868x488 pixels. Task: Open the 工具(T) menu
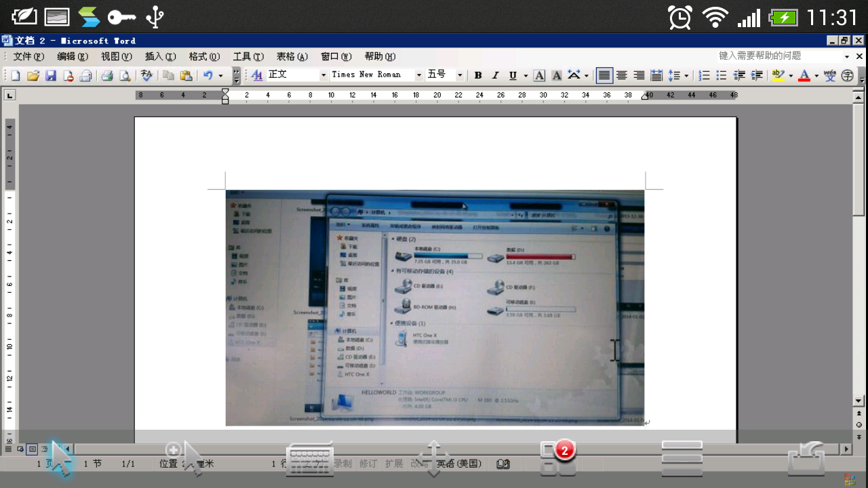[248, 57]
